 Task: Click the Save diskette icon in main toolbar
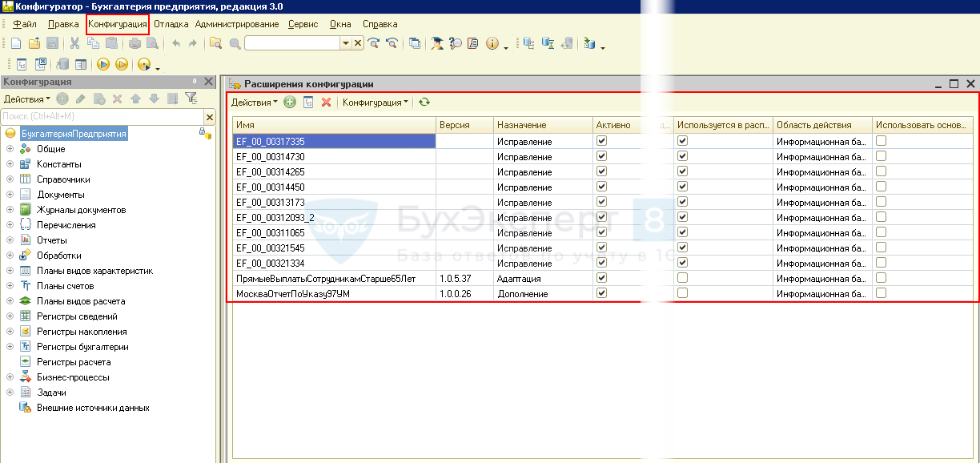coord(53,43)
